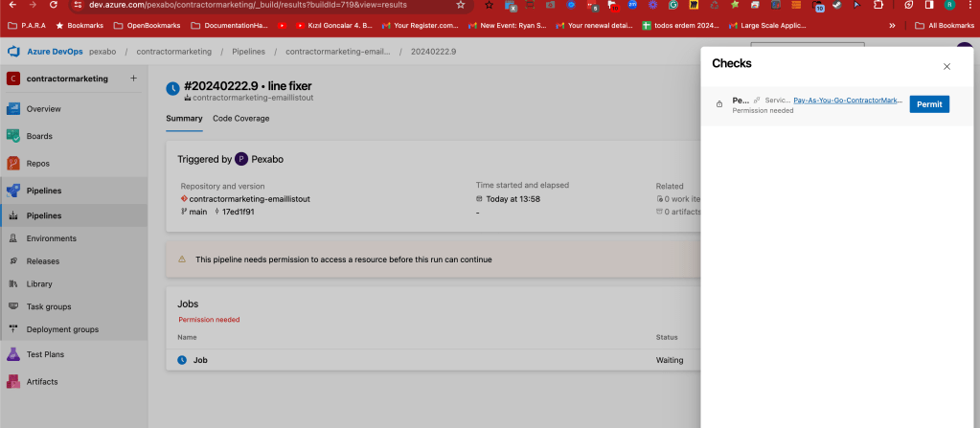Click Pipelines in the breadcrumb
The width and height of the screenshot is (980, 428).
(x=248, y=52)
